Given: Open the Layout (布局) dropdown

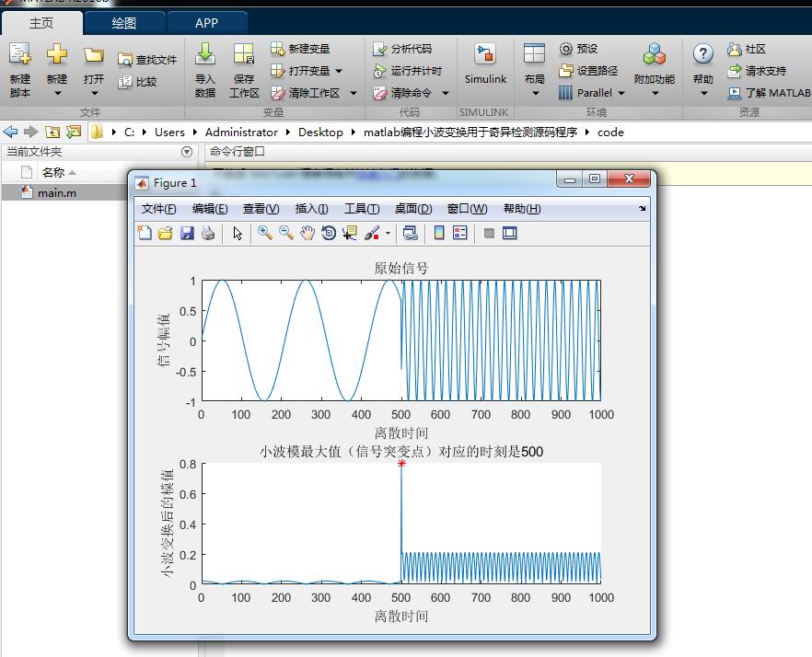Looking at the screenshot, I should 534,71.
